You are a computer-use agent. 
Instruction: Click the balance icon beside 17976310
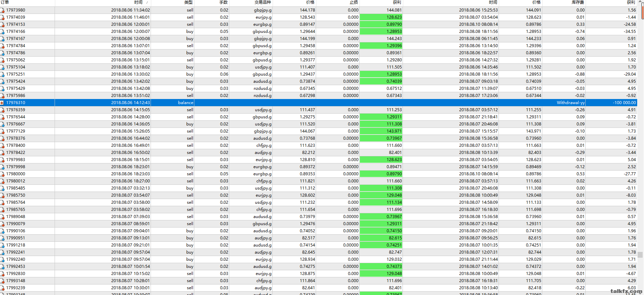[x=2, y=103]
